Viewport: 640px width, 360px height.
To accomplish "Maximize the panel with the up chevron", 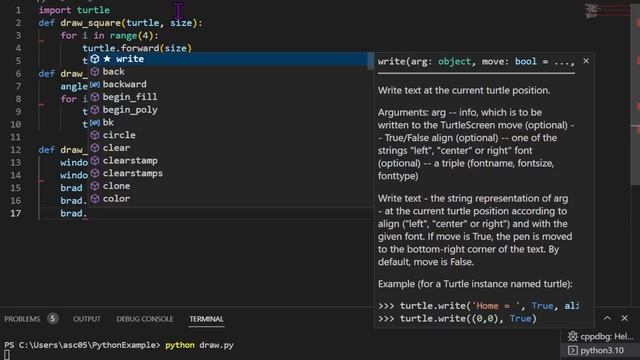I will click(607, 318).
